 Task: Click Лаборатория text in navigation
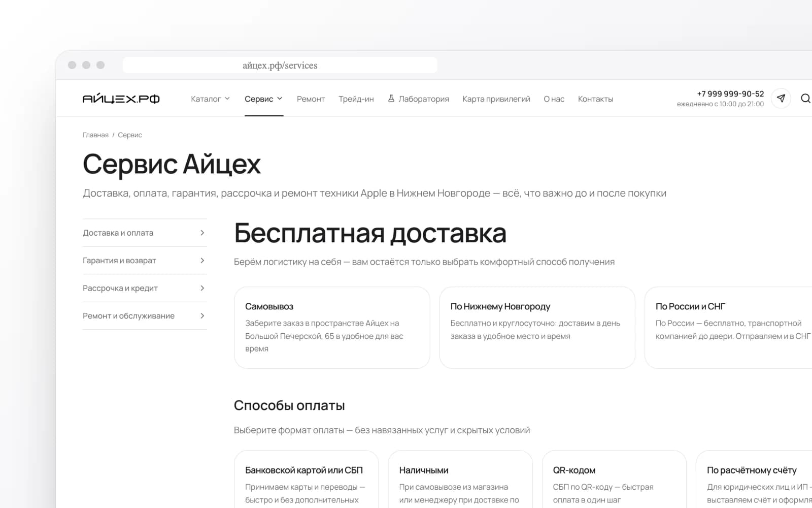click(x=424, y=99)
